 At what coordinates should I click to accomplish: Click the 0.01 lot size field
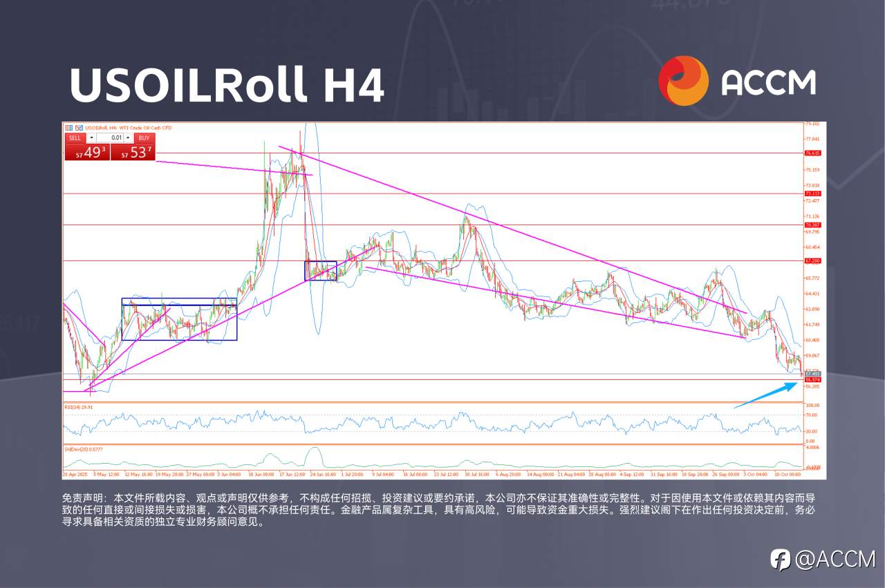pos(116,137)
